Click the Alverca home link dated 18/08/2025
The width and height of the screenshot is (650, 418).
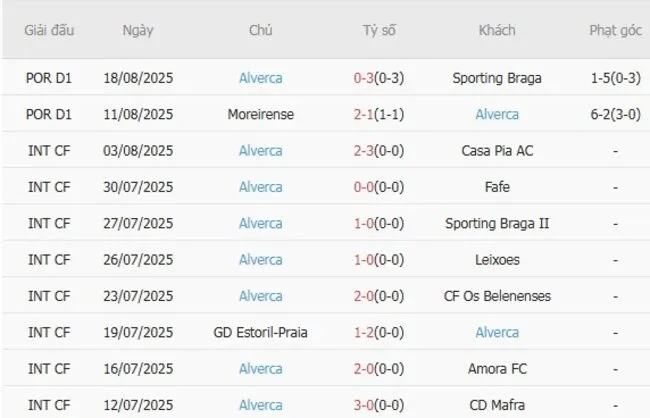tap(260, 78)
